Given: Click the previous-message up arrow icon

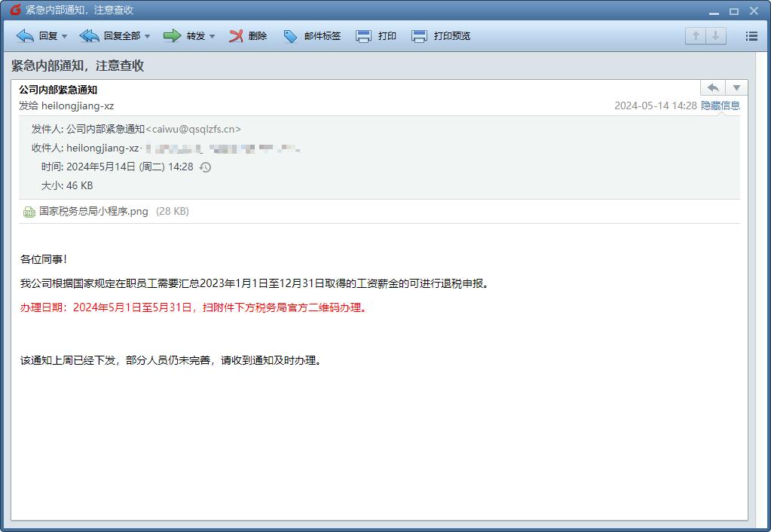Looking at the screenshot, I should (x=694, y=35).
